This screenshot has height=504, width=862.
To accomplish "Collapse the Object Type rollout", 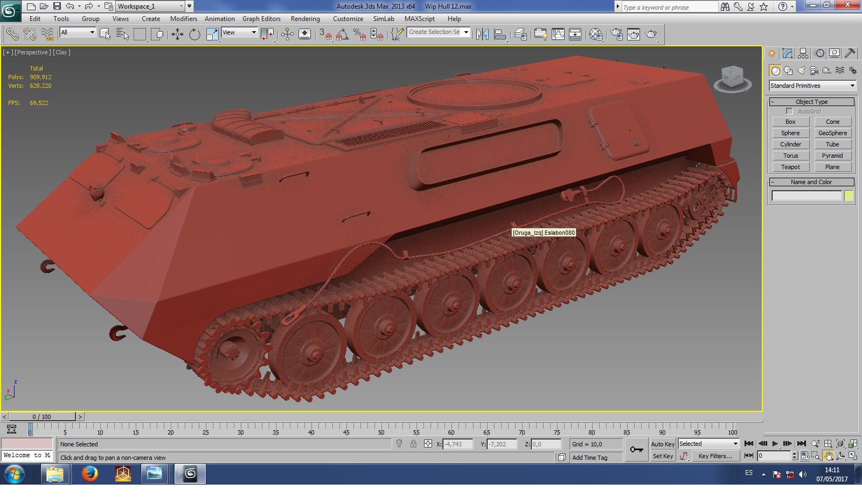I will 811,102.
